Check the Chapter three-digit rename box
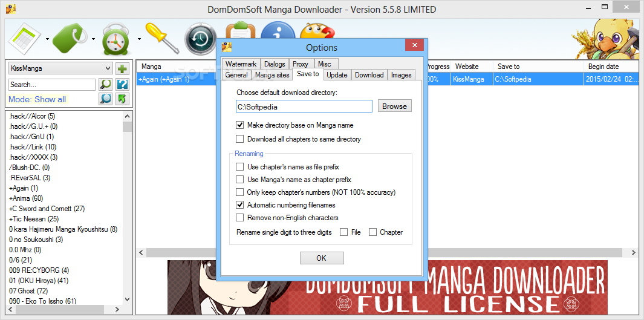The width and height of the screenshot is (644, 320). (x=372, y=232)
